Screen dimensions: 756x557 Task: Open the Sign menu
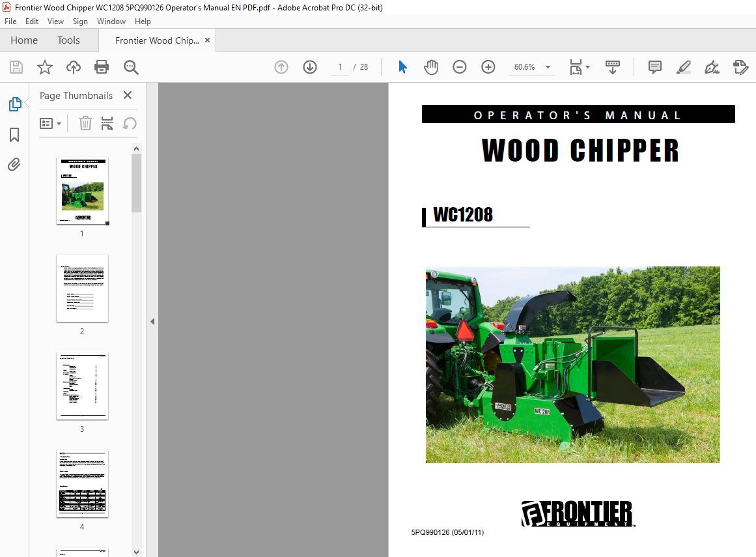(x=80, y=21)
